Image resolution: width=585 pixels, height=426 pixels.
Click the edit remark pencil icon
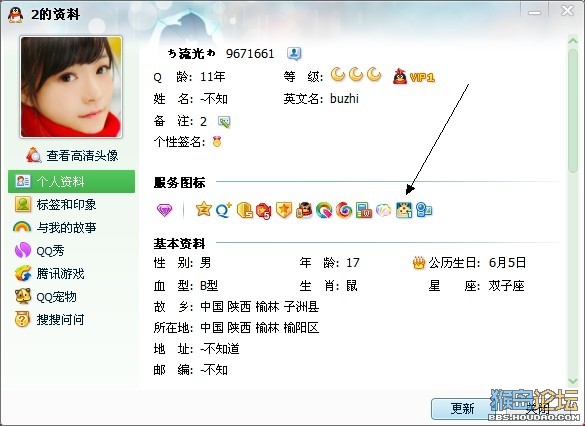(x=224, y=122)
